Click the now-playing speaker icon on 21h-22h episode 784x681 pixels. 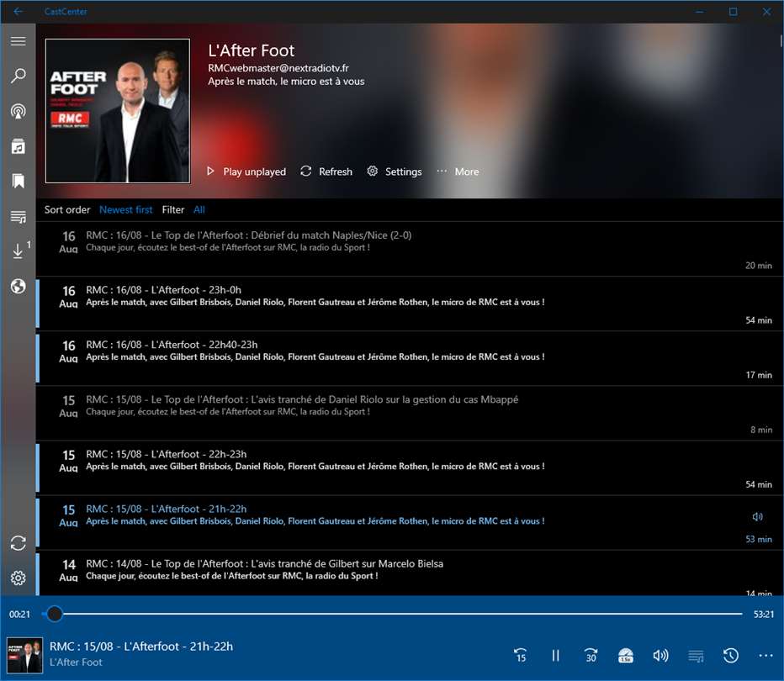click(757, 516)
